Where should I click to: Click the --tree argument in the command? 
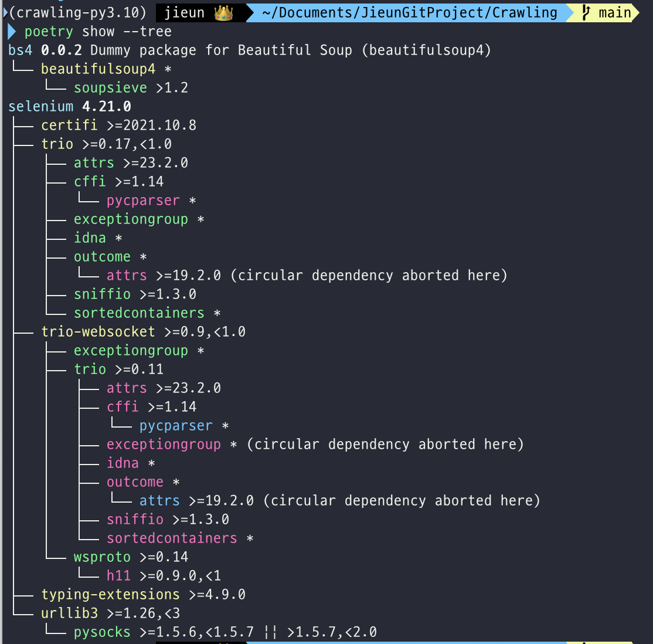tap(148, 32)
